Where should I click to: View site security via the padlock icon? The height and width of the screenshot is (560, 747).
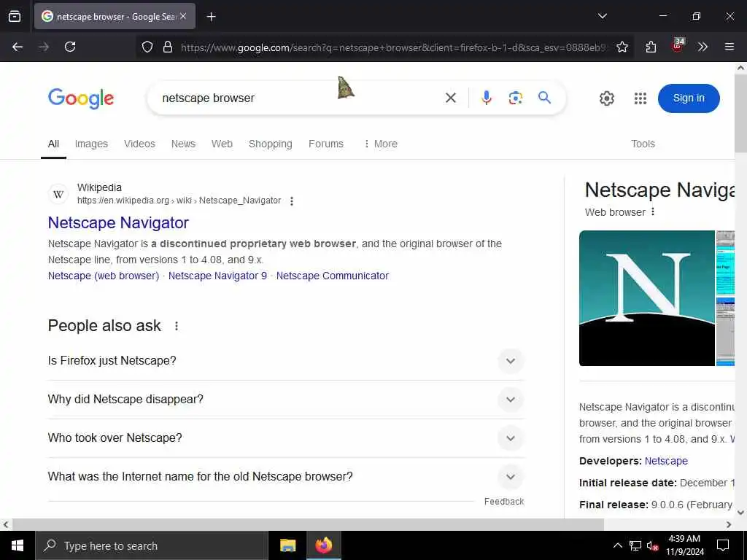coord(168,47)
